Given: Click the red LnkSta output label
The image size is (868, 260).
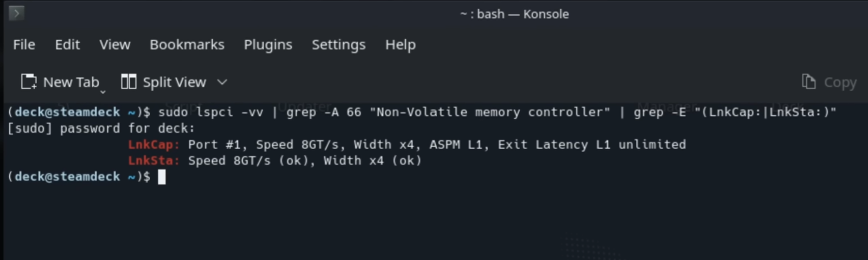Looking at the screenshot, I should coord(154,161).
